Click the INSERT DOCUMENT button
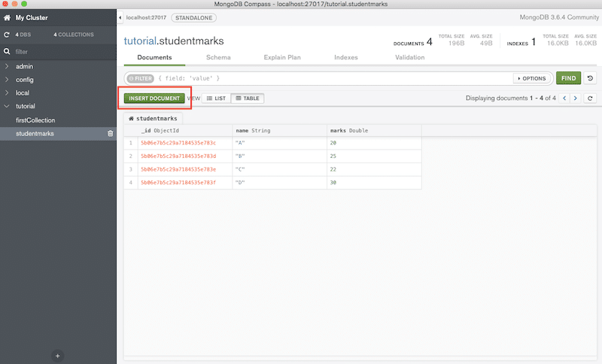This screenshot has height=364, width=602. point(154,99)
